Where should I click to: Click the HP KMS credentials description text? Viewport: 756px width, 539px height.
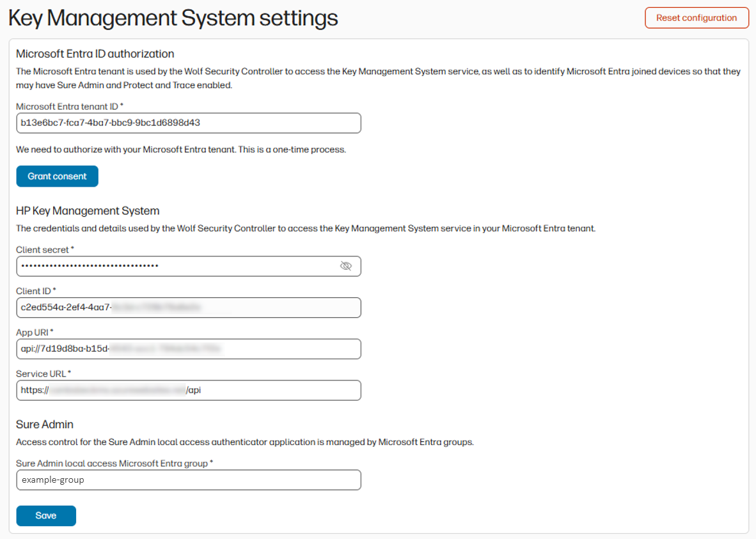point(306,228)
